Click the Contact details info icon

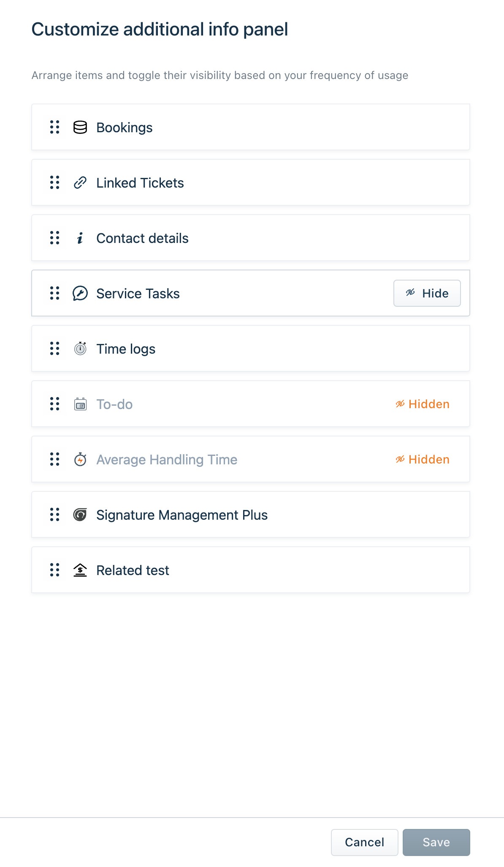coord(80,238)
